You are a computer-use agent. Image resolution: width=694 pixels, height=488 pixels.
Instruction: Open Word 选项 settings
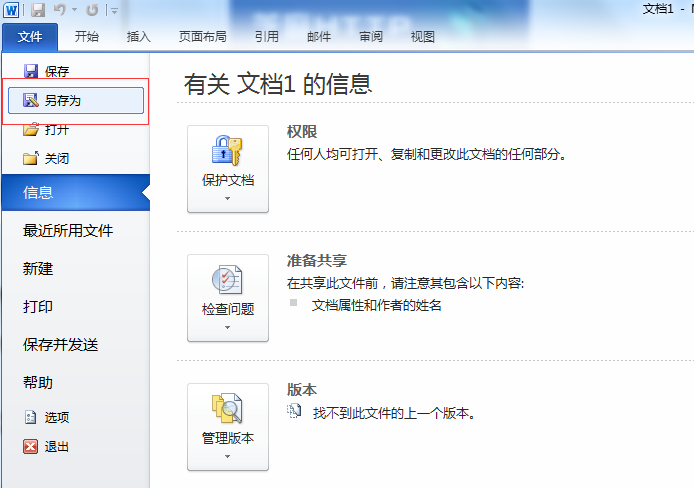pyautogui.click(x=57, y=417)
